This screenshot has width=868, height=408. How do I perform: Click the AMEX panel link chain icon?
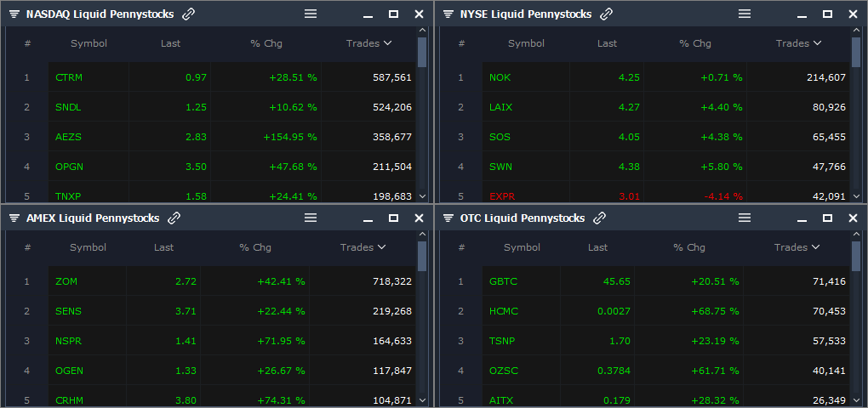pyautogui.click(x=174, y=218)
